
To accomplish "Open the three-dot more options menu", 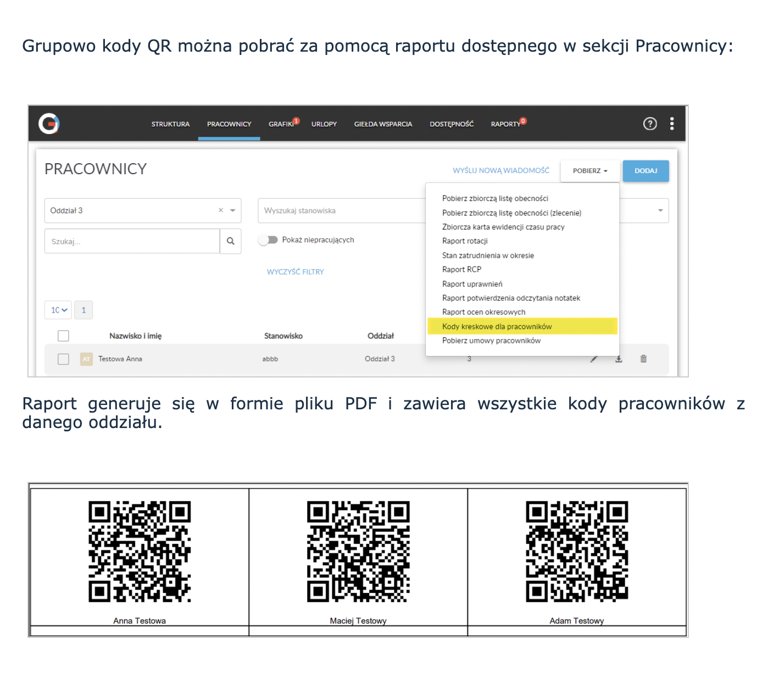I will click(672, 124).
